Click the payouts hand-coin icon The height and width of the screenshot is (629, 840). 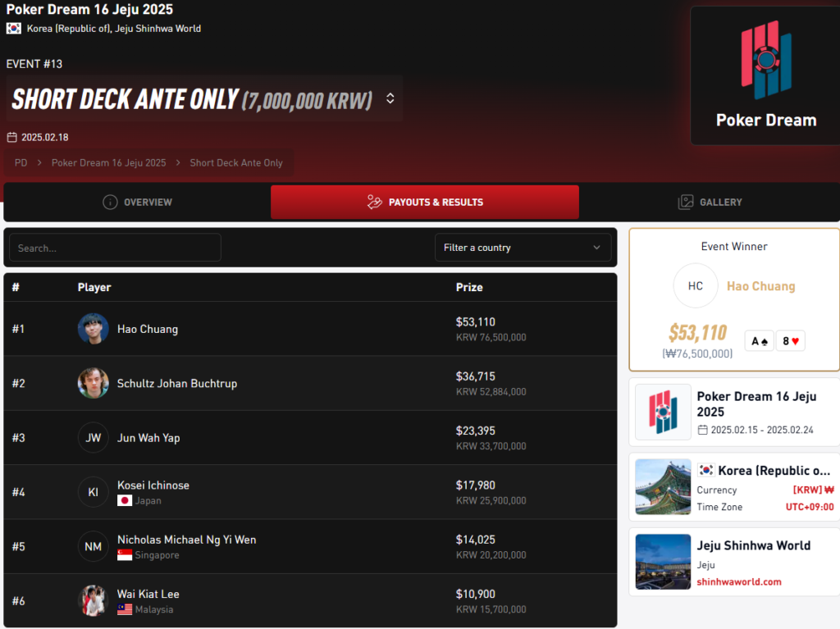[374, 202]
